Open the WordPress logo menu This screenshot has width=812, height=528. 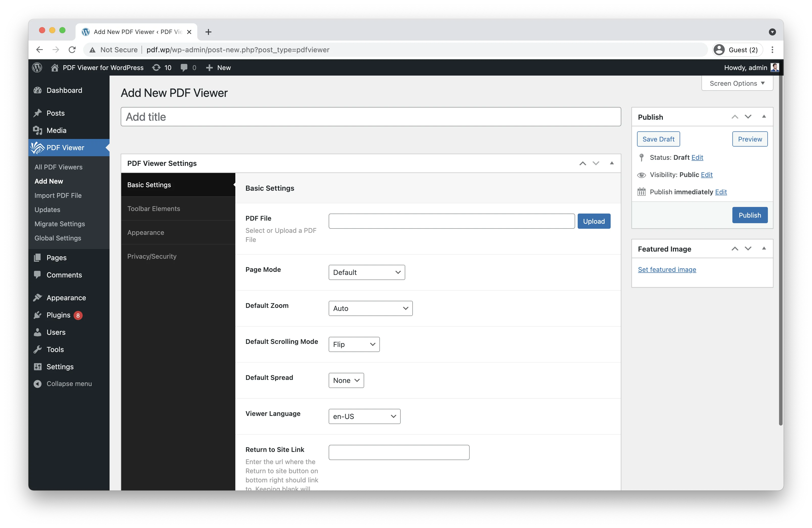pos(37,67)
